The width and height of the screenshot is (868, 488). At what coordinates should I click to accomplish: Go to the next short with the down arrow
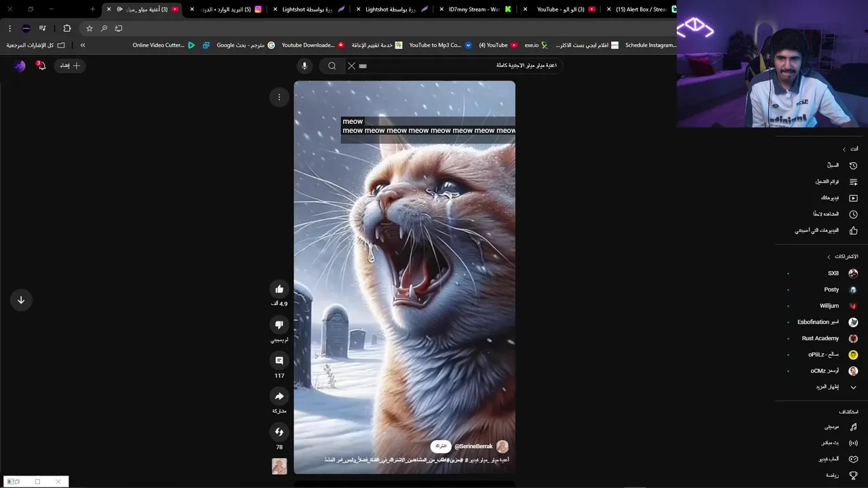coord(21,300)
